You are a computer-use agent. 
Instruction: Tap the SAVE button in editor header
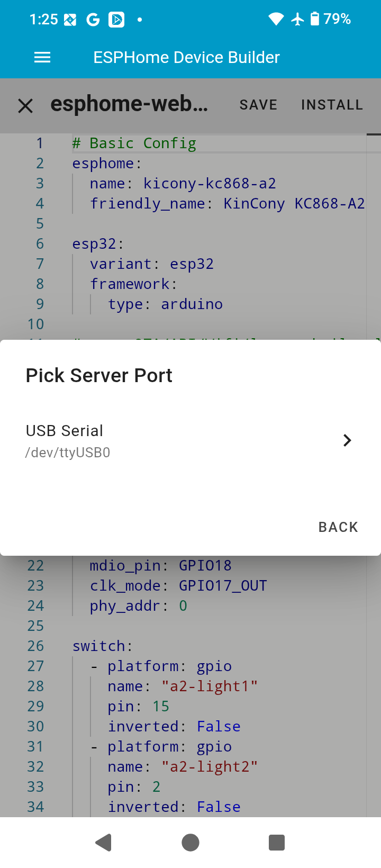coord(258,105)
